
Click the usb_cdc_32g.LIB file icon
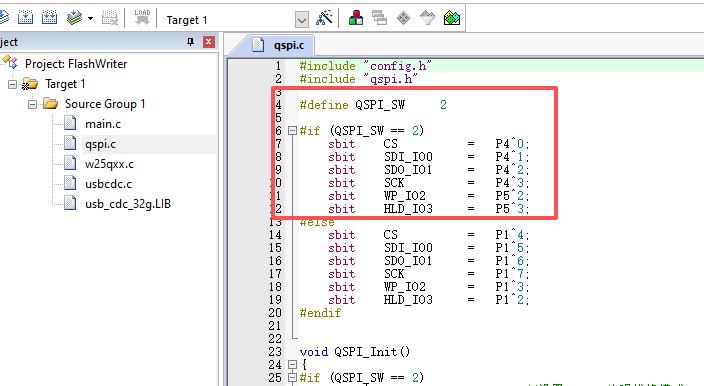tap(70, 202)
